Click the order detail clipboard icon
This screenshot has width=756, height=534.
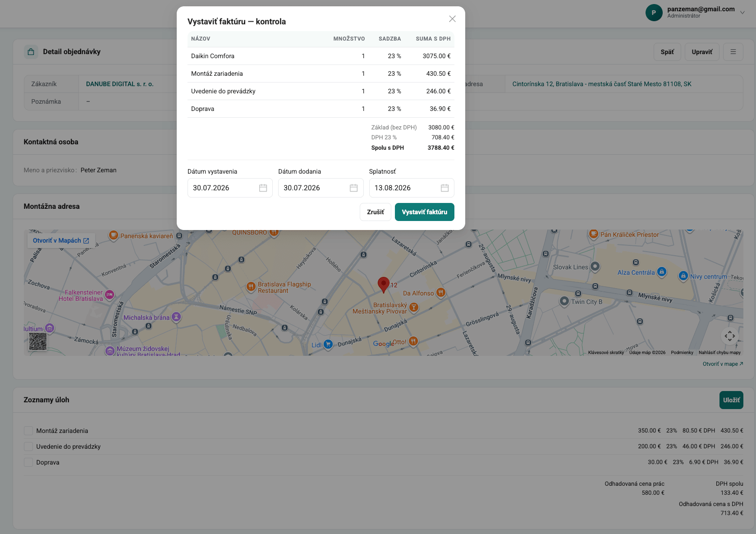[x=31, y=52]
